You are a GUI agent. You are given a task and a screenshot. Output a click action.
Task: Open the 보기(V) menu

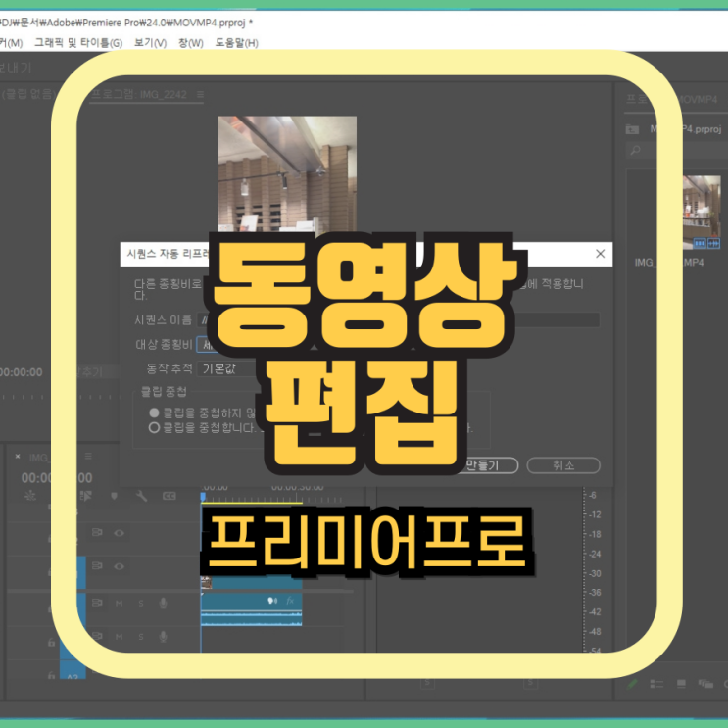(150, 43)
